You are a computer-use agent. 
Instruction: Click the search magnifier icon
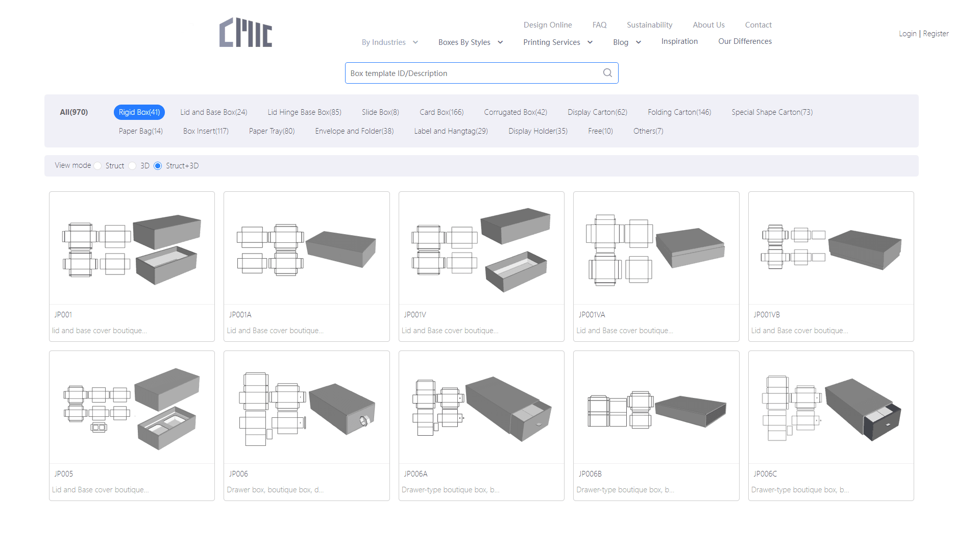click(x=607, y=73)
